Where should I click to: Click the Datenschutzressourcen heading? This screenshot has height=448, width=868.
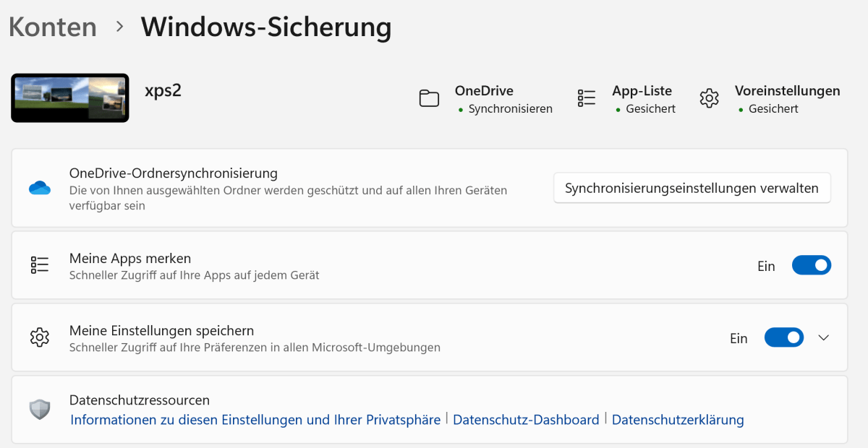coord(140,400)
